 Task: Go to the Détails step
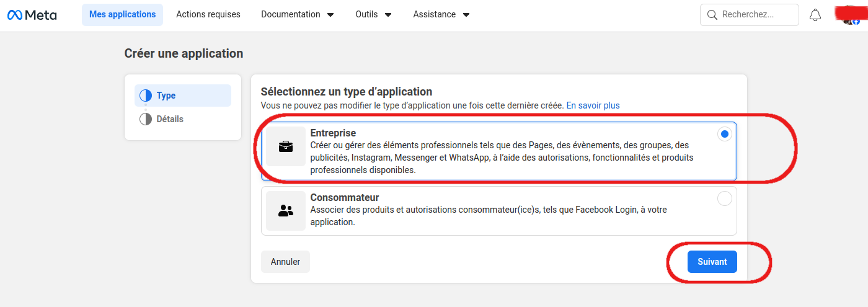(x=183, y=119)
